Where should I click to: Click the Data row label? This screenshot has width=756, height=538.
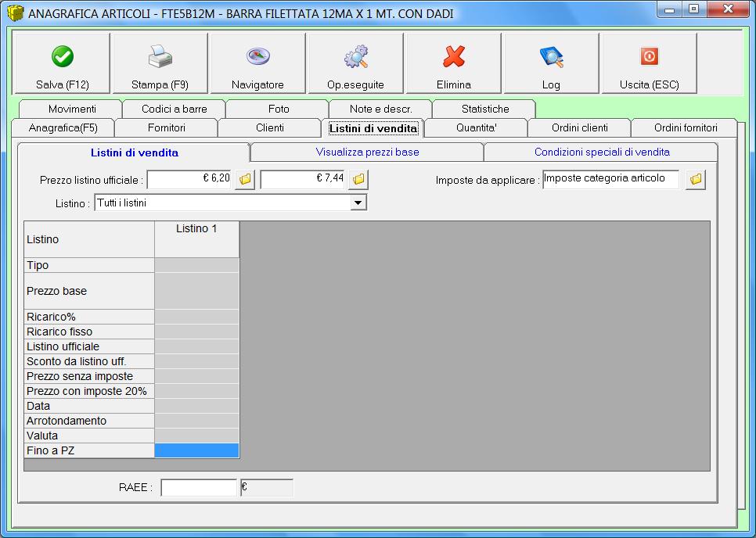89,406
